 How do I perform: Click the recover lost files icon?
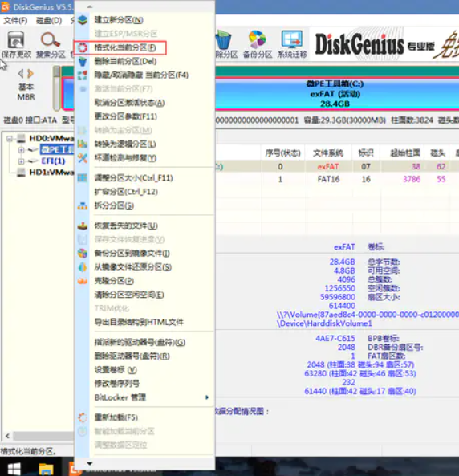point(83,226)
